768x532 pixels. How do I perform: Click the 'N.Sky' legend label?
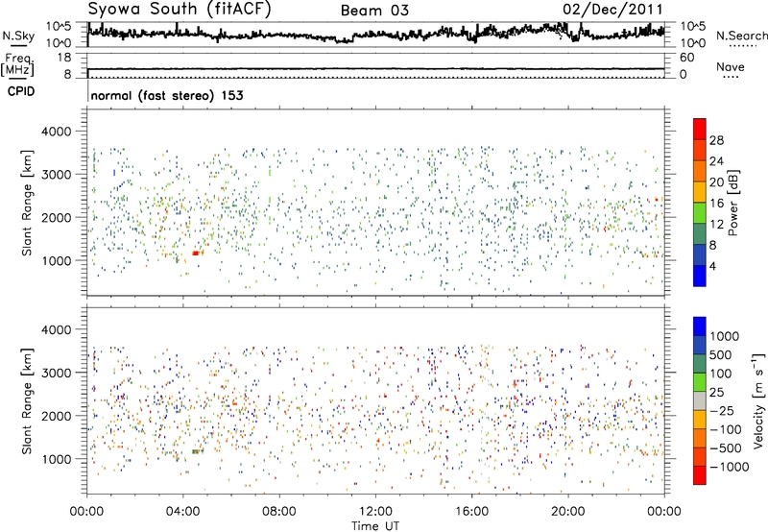point(18,36)
